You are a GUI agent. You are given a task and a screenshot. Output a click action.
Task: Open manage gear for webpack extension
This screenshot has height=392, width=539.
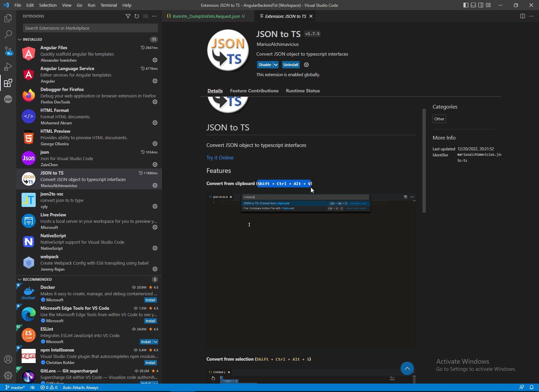(x=155, y=269)
